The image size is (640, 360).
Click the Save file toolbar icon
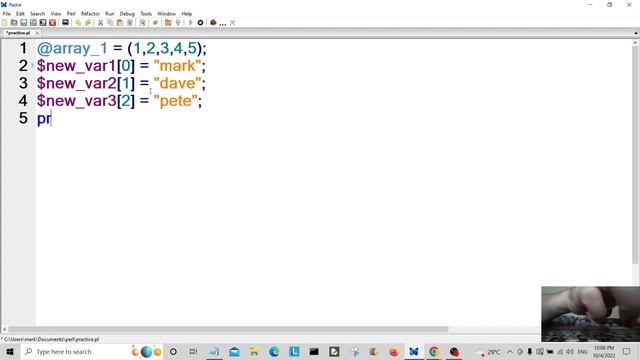(x=24, y=23)
